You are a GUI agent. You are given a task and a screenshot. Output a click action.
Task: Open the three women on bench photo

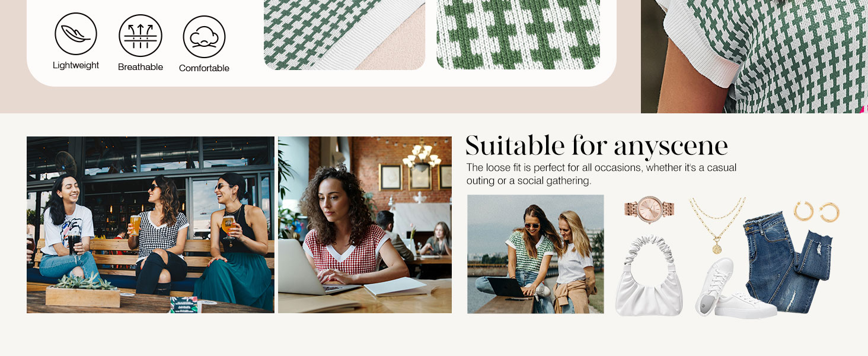pos(151,225)
